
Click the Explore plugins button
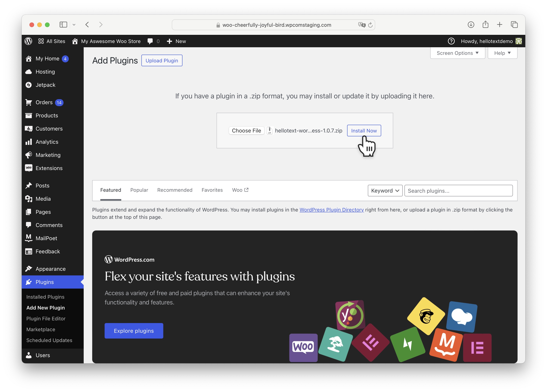pyautogui.click(x=134, y=331)
